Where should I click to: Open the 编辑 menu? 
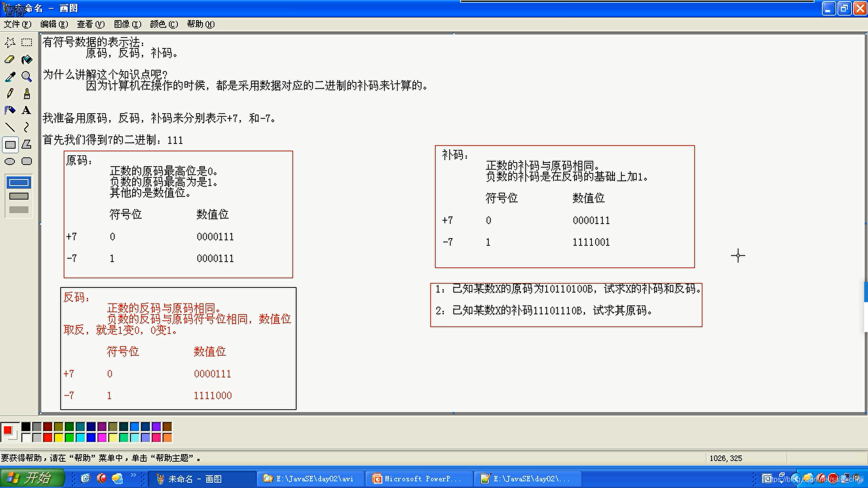point(54,24)
